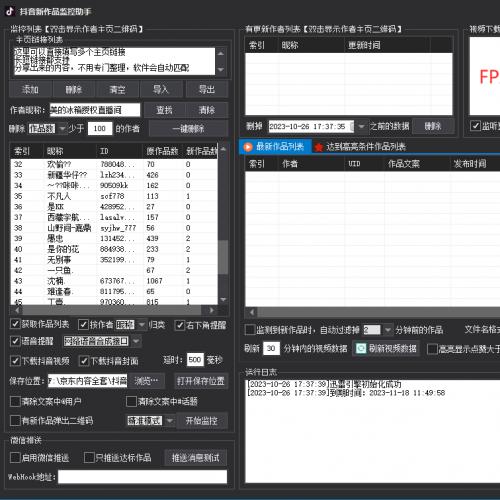Image resolution: width=500 pixels, height=500 pixels.
Task: Click 删除 button beside 之前的数据
Action: (433, 126)
